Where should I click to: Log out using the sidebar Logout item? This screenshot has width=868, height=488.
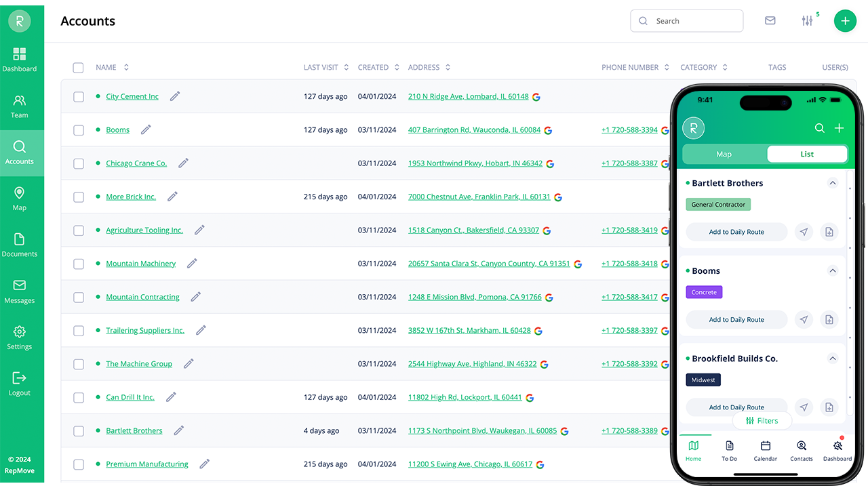point(20,384)
